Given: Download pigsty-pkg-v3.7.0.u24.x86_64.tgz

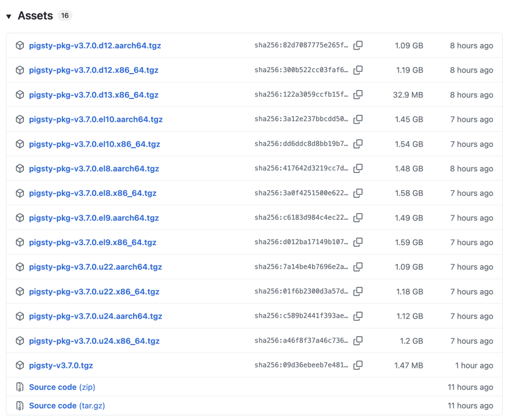Looking at the screenshot, I should (94, 341).
